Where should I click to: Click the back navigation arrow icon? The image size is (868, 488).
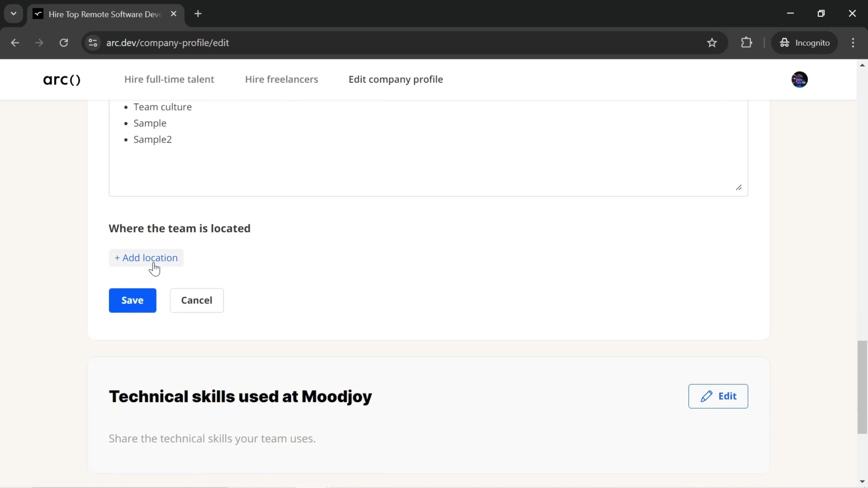coord(15,42)
